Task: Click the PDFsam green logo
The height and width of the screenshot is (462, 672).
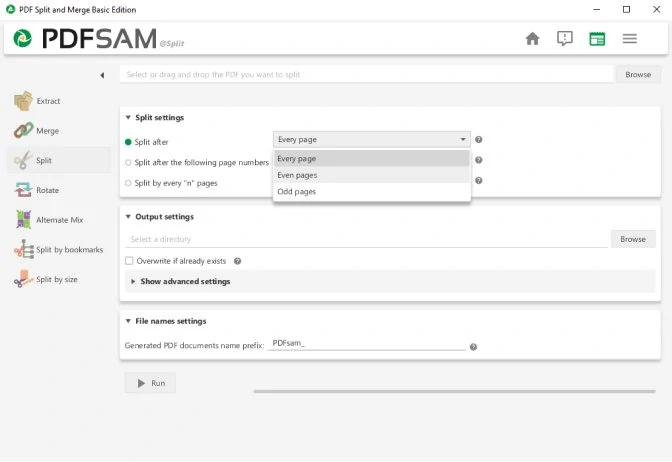Action: coord(22,38)
